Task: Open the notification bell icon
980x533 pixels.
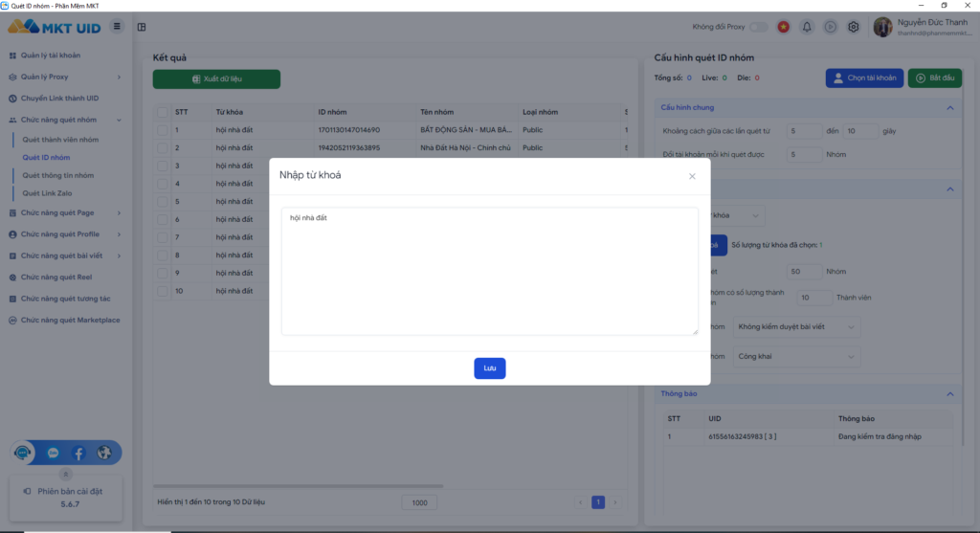Action: [807, 27]
